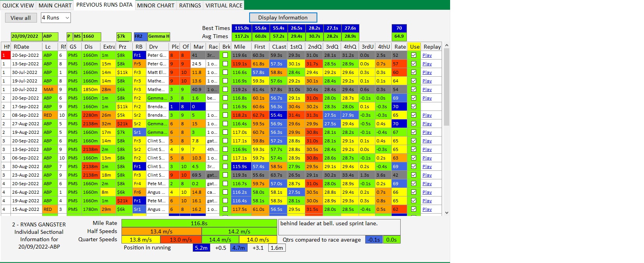Click the Rate column header

click(x=400, y=47)
